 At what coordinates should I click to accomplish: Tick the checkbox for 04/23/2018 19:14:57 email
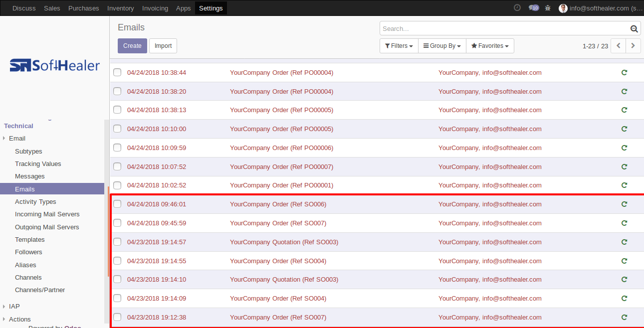pyautogui.click(x=117, y=242)
